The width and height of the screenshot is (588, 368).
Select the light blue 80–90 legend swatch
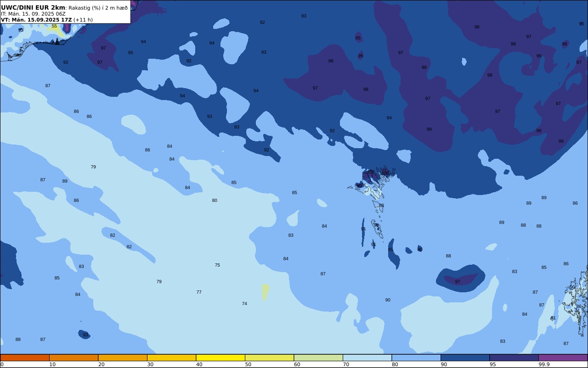point(416,357)
